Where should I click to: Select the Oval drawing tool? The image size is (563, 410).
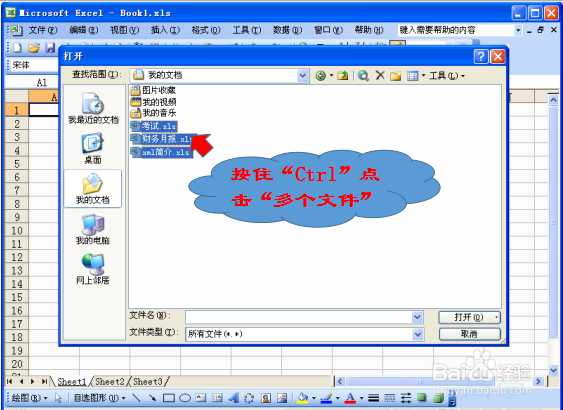[185, 398]
